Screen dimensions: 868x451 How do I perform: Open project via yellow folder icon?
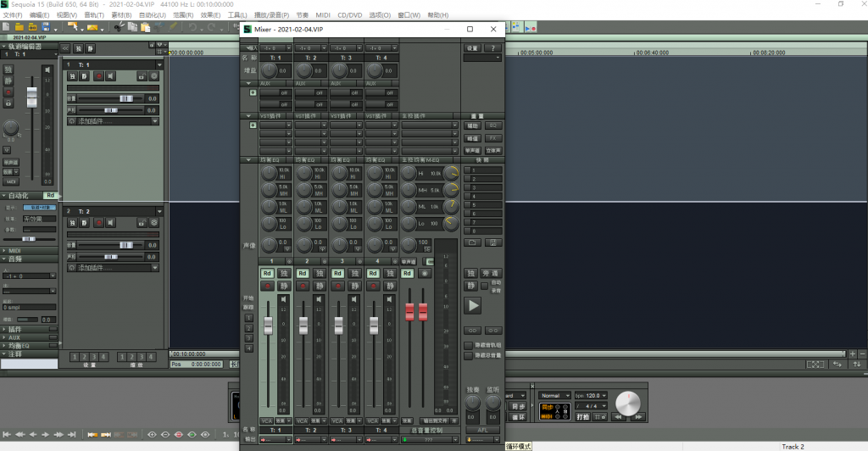(x=19, y=26)
